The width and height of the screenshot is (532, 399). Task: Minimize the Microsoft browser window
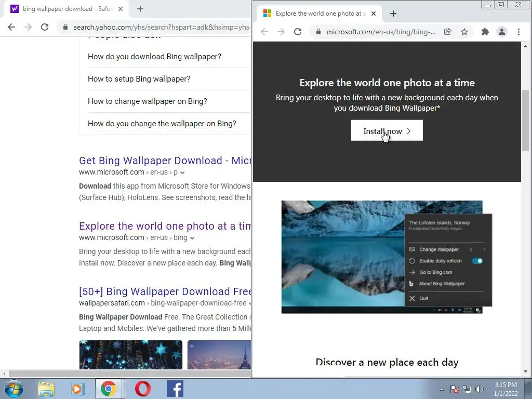click(x=487, y=5)
